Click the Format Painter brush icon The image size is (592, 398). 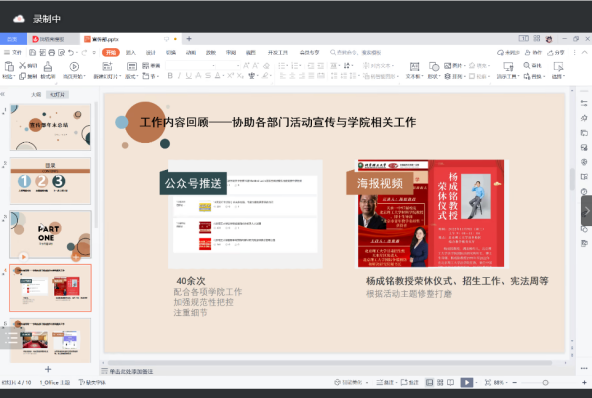tap(48, 67)
